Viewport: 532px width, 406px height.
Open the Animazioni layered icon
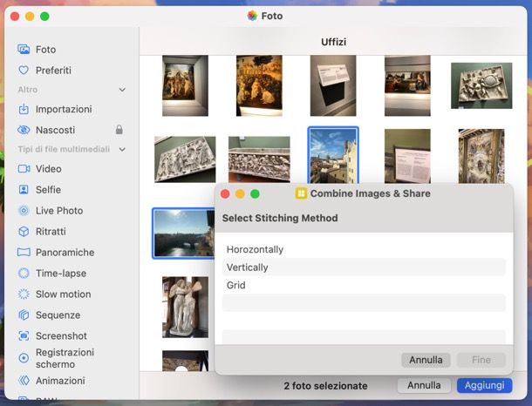[24, 381]
